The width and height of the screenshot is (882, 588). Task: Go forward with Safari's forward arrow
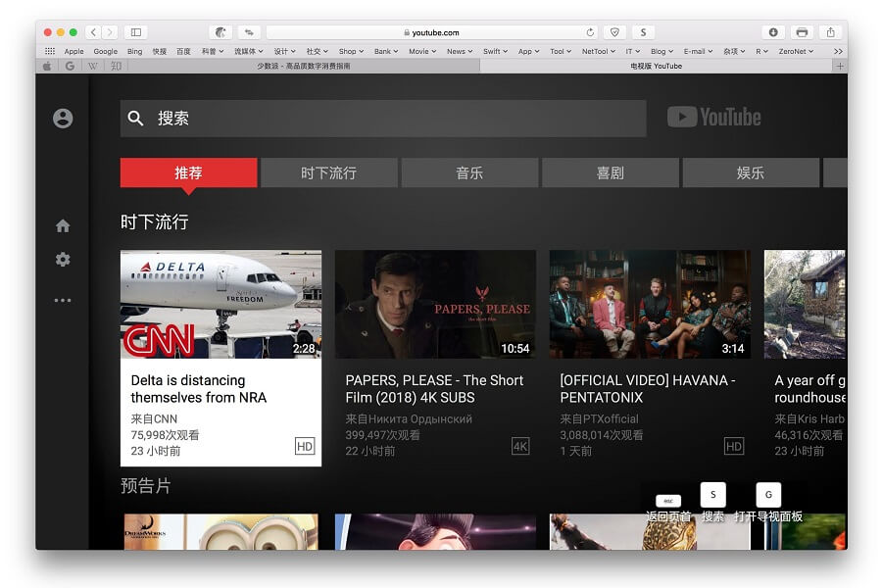tap(110, 32)
